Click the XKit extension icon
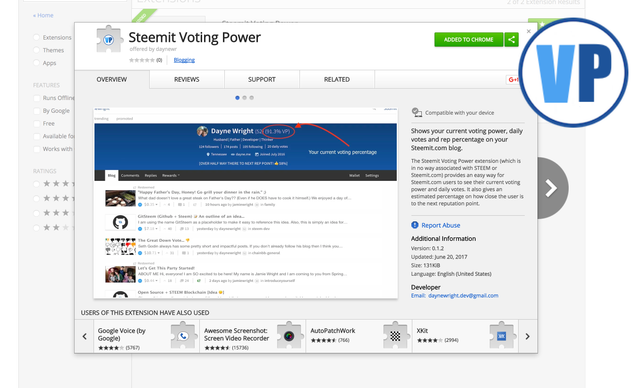The image size is (640, 388). point(502,336)
